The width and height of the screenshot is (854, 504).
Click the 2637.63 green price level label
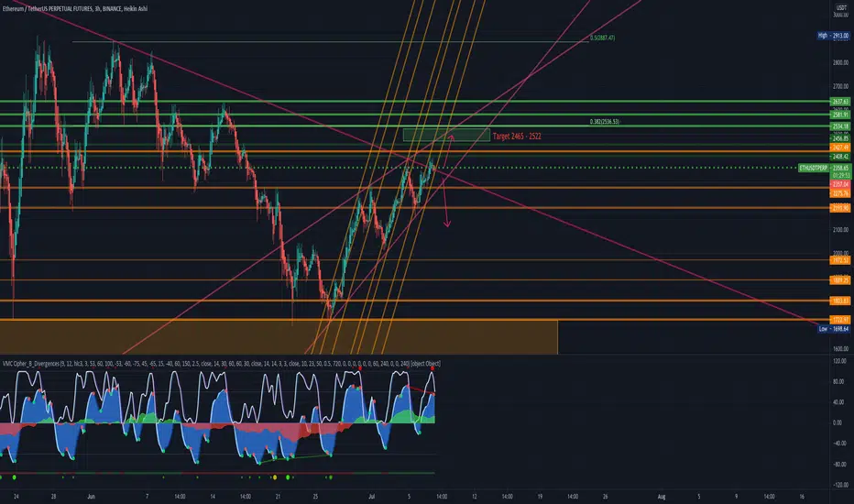pyautogui.click(x=840, y=102)
